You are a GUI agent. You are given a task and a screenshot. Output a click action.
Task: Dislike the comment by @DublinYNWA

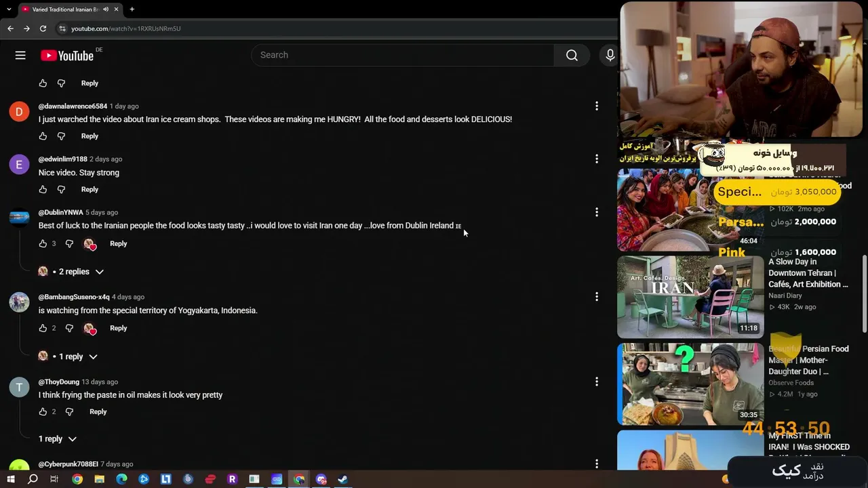69,244
